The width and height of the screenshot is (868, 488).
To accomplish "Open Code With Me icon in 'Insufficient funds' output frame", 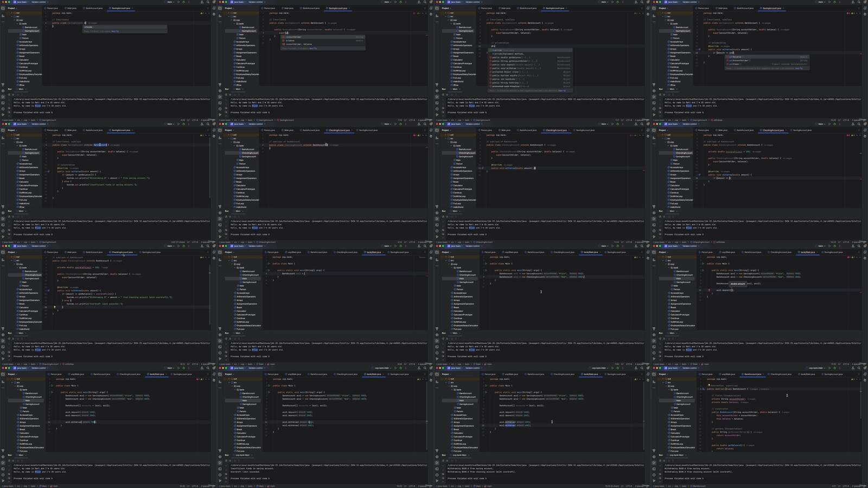I will point(419,368).
